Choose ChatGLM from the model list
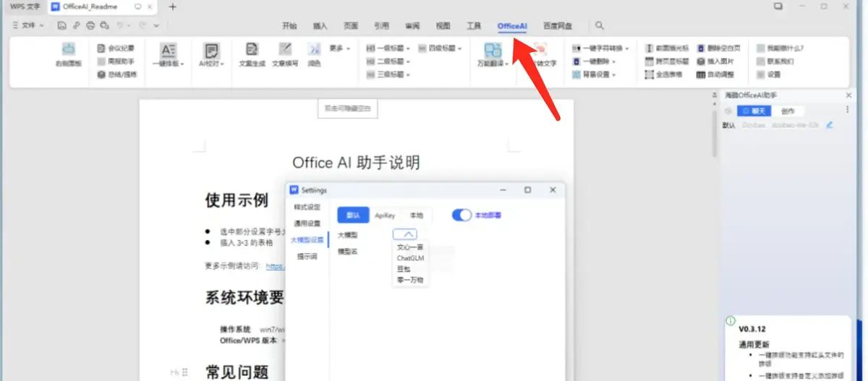 click(x=410, y=258)
